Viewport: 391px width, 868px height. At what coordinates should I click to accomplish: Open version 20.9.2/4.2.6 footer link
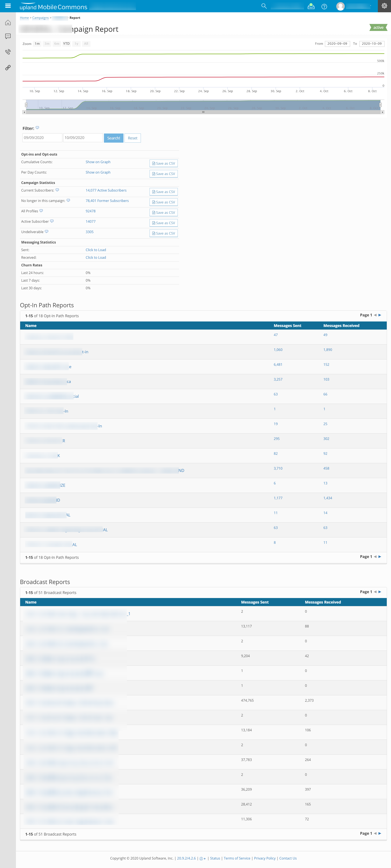click(x=186, y=858)
